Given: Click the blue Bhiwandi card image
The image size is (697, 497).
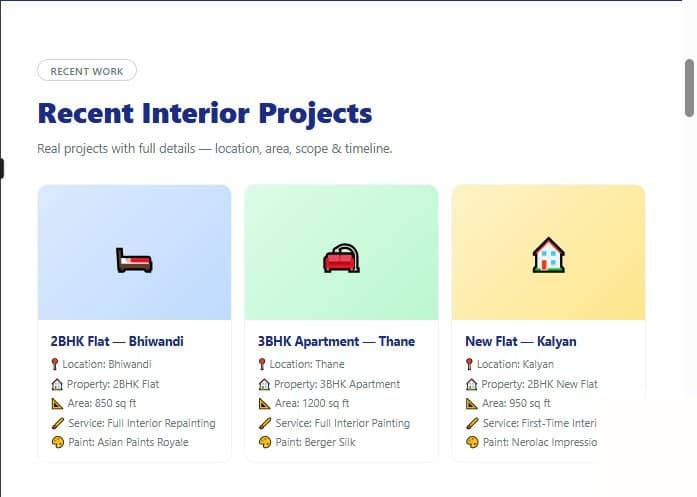Looking at the screenshot, I should tap(134, 253).
